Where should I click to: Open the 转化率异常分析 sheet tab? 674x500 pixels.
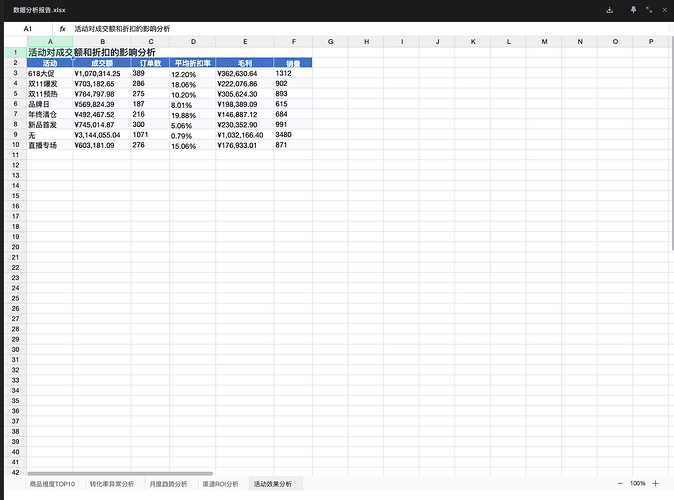coord(112,484)
